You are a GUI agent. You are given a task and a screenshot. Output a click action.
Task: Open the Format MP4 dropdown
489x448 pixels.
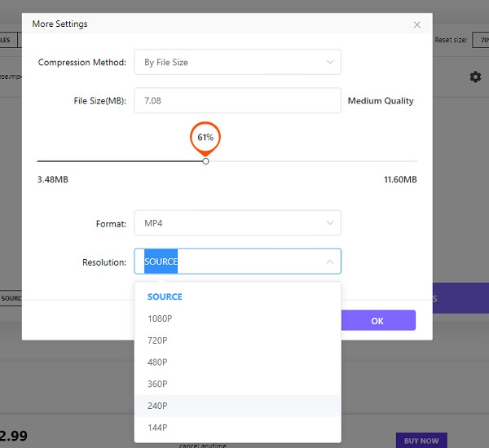(x=237, y=223)
